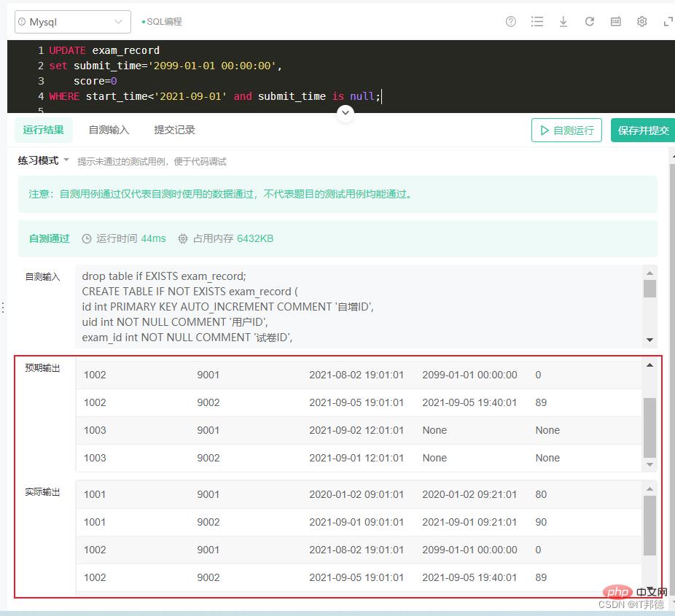The width and height of the screenshot is (675, 616).
Task: Click scroll up arrow of 预期输出 table
Action: point(649,364)
